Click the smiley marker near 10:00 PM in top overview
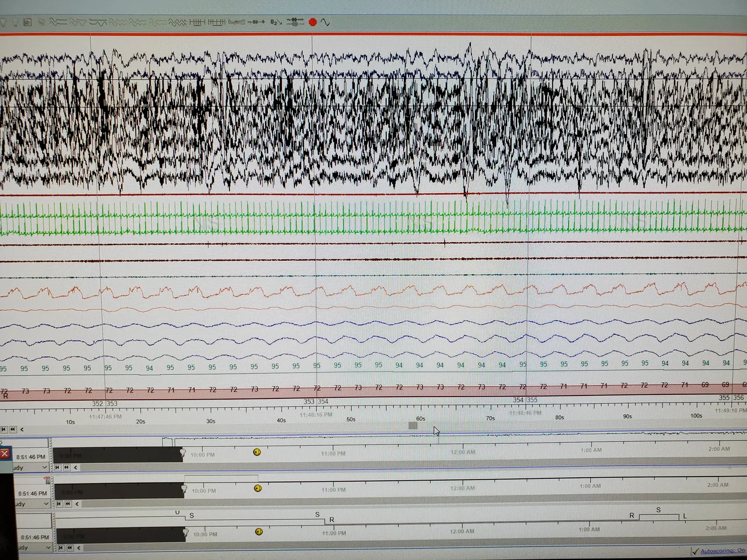Image resolution: width=747 pixels, height=560 pixels. point(257,452)
